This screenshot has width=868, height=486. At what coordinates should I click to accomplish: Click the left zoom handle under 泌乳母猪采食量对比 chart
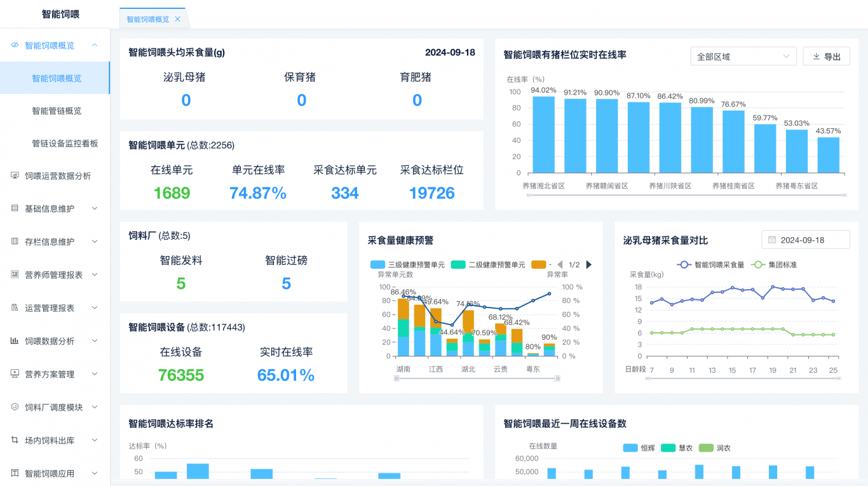[648, 378]
